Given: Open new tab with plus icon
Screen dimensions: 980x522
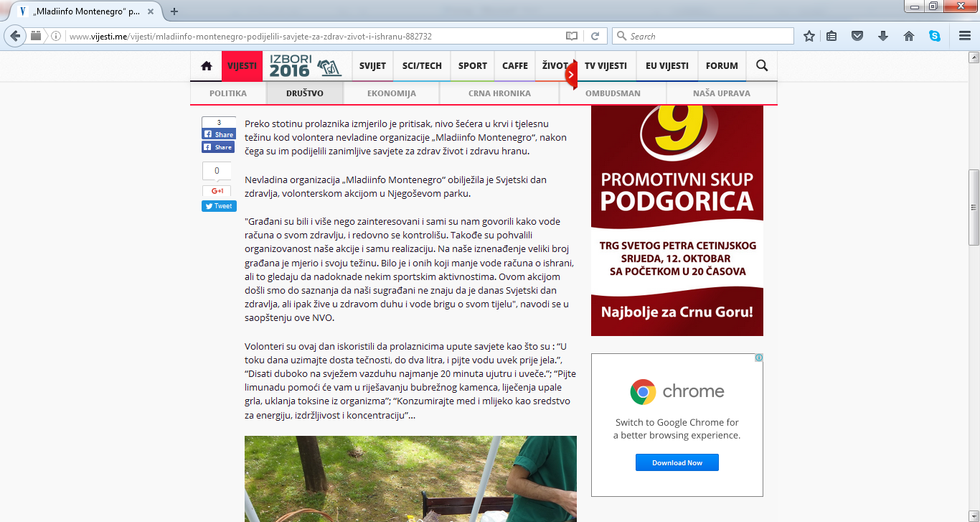Looking at the screenshot, I should click(x=174, y=11).
